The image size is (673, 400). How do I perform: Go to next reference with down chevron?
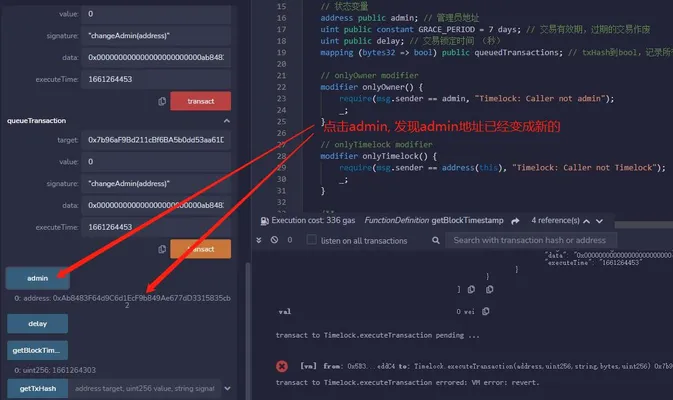point(600,221)
